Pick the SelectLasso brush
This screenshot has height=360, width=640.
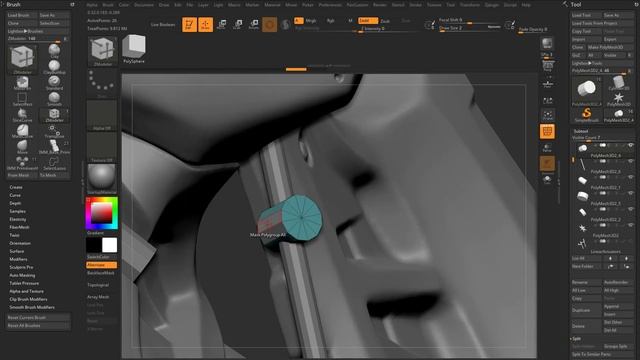click(x=54, y=163)
